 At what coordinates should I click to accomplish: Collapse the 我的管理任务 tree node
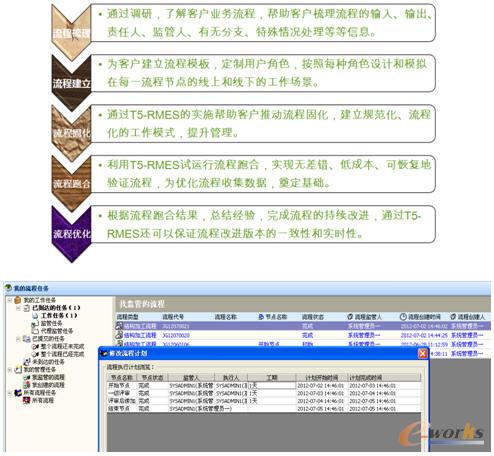[10, 370]
